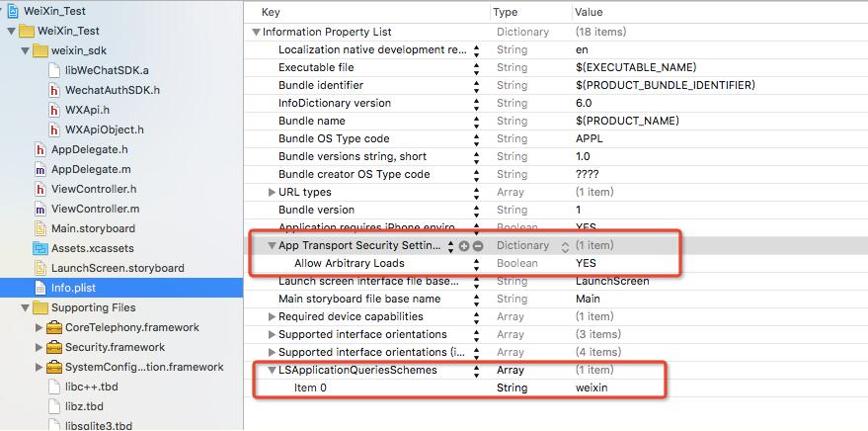Open the Dictionary type dropdown for App Transport Security

(x=565, y=245)
